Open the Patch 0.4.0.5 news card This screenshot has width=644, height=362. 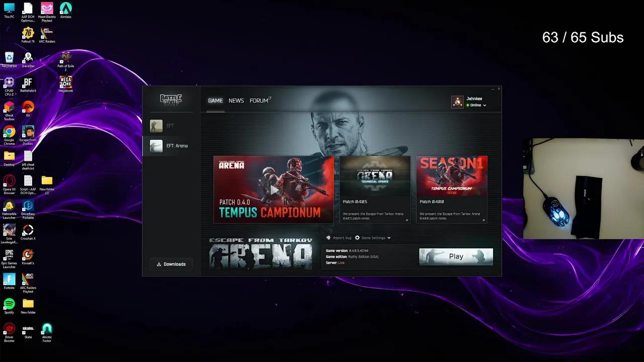click(x=375, y=189)
